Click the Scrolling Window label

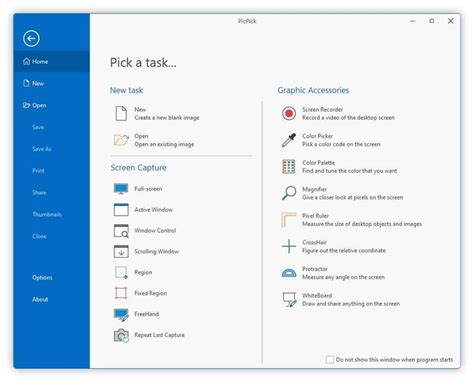[x=157, y=251]
